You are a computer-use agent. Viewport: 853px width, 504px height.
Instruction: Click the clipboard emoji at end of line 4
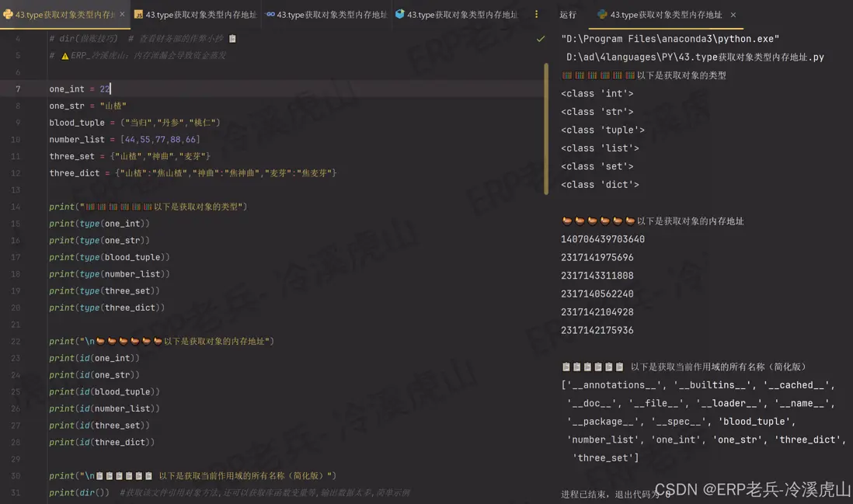tap(232, 39)
